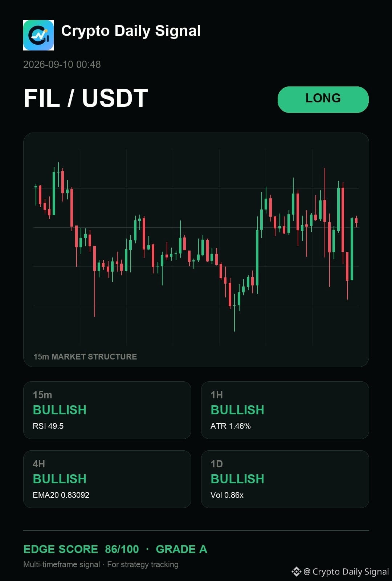The image size is (392, 581).
Task: Open the Crypto Daily Signal title
Action: click(131, 31)
